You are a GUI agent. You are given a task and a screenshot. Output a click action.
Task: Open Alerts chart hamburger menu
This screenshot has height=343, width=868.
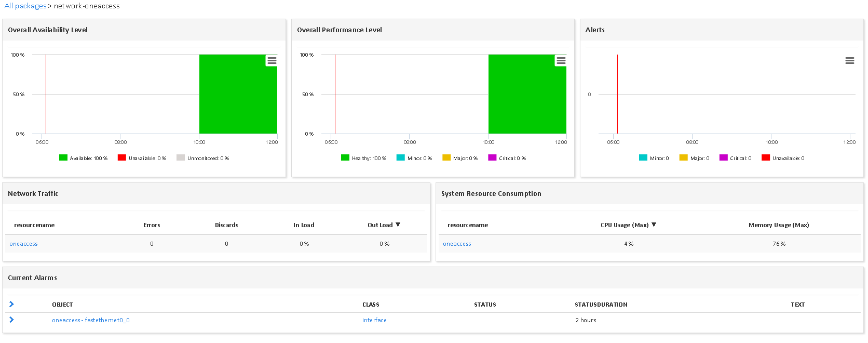tap(849, 61)
